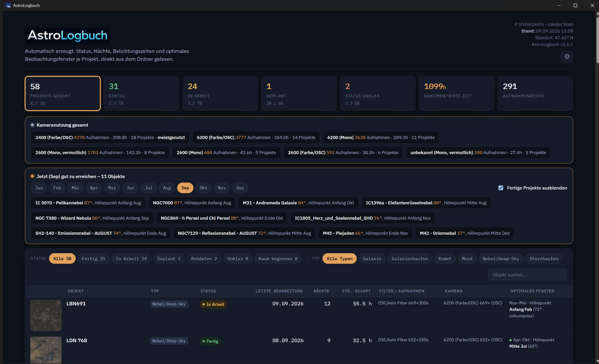Filter types by Komet

tap(445, 259)
